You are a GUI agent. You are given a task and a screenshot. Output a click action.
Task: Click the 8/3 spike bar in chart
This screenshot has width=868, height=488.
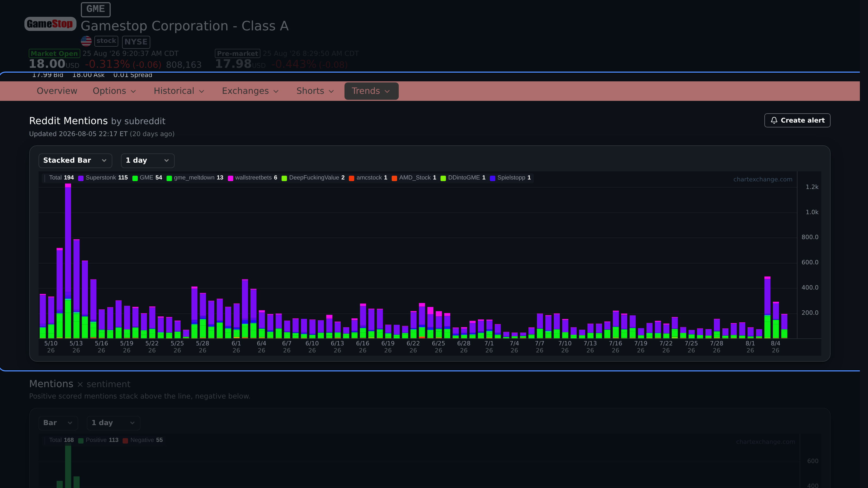tap(767, 307)
